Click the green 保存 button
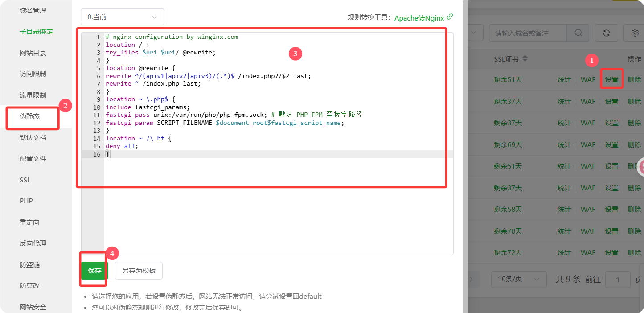 tap(94, 270)
